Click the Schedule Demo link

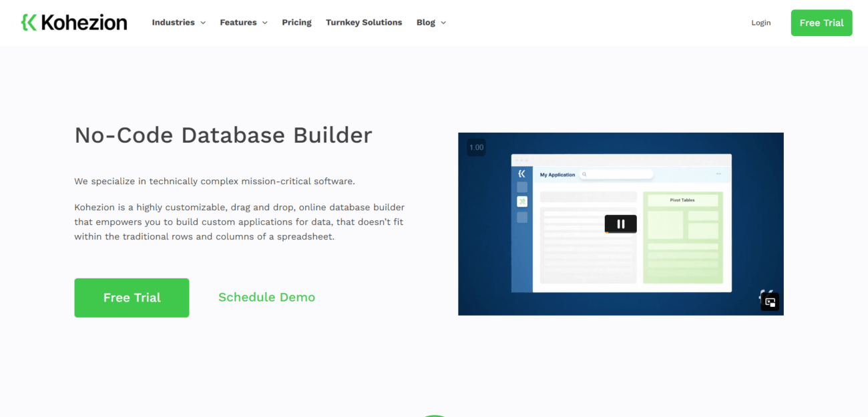point(266,298)
